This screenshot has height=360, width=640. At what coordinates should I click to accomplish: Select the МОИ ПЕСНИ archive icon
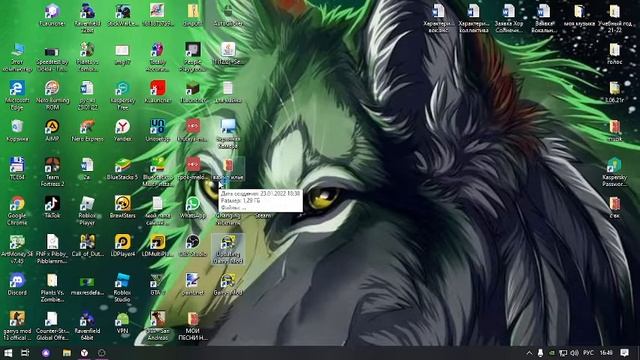click(193, 326)
